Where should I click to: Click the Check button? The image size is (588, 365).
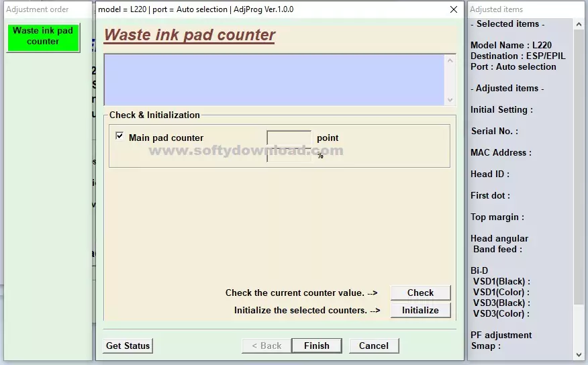tap(420, 293)
